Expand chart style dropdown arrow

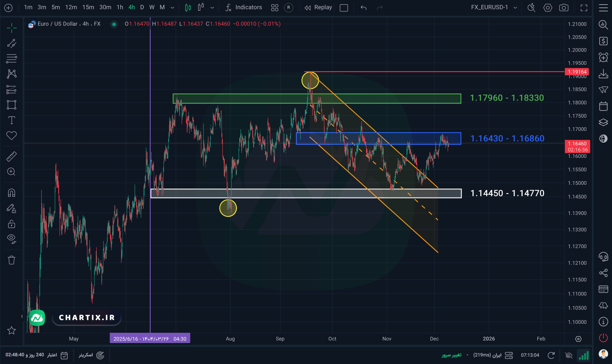pos(212,8)
